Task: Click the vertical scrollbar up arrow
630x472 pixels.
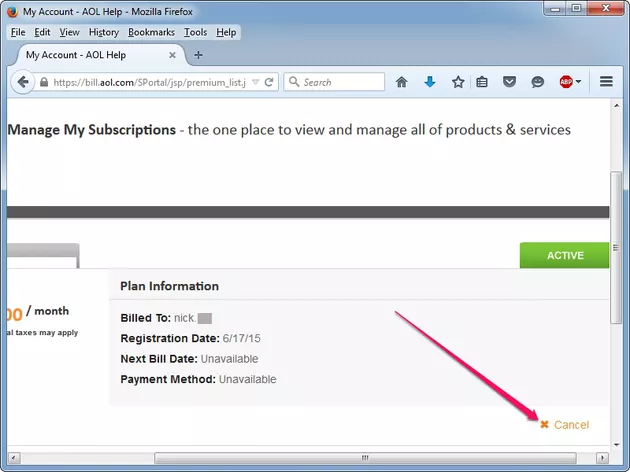Action: pos(616,105)
